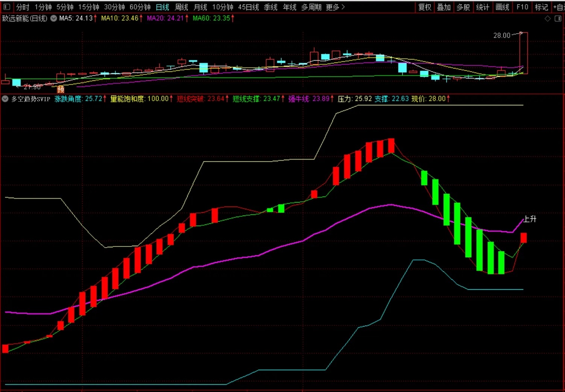Toggle the left sidebar panel icon

click(7, 7)
